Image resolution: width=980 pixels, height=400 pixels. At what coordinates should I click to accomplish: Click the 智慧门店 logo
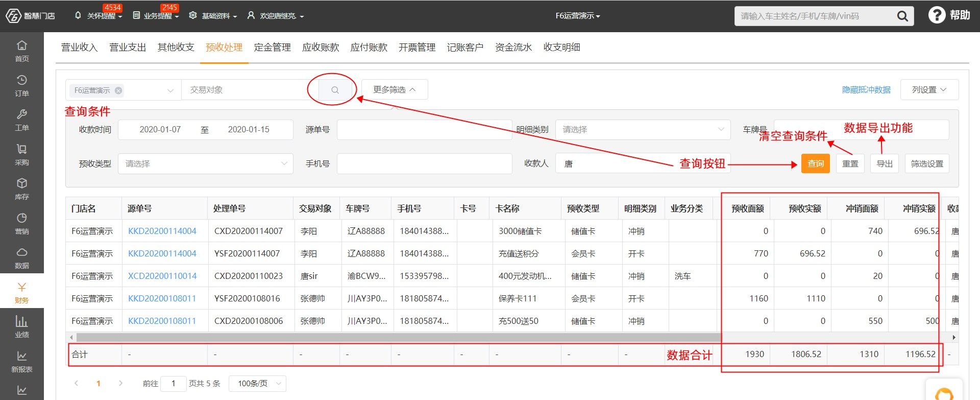[31, 16]
